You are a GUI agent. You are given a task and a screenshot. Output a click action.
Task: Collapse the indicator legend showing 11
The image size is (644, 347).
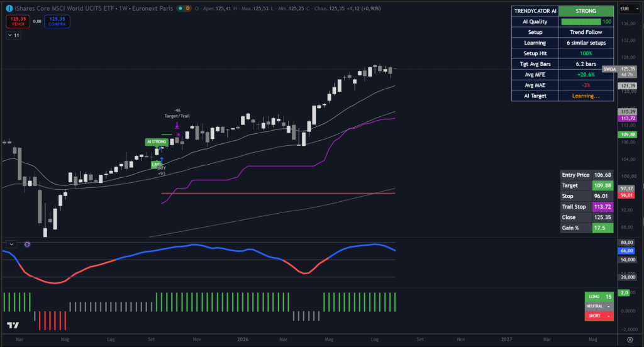click(x=14, y=35)
